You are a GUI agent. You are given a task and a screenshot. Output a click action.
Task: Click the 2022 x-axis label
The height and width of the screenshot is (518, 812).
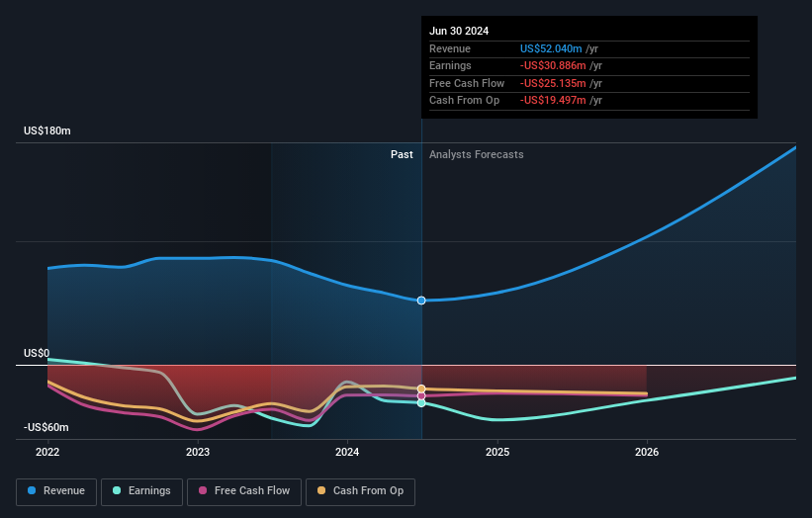47,452
